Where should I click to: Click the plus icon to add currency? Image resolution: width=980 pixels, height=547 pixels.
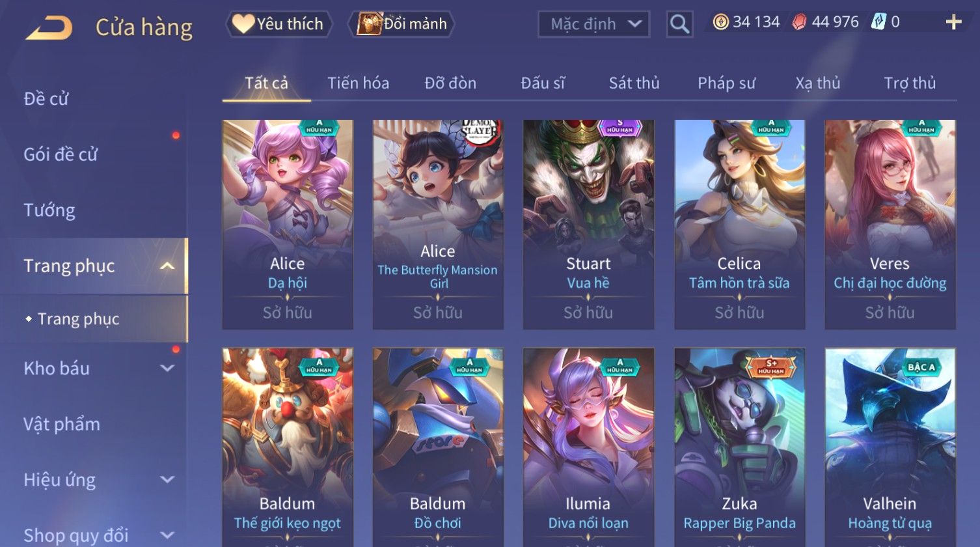(x=953, y=23)
